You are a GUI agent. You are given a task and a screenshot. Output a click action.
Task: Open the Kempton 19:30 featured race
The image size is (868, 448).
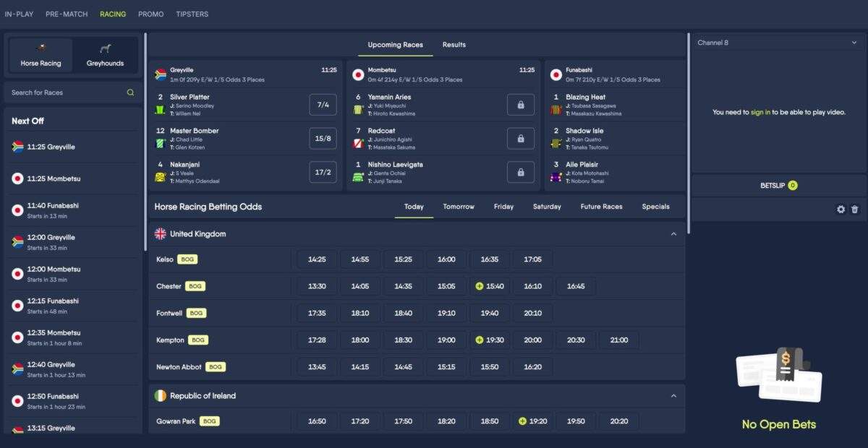click(x=490, y=340)
